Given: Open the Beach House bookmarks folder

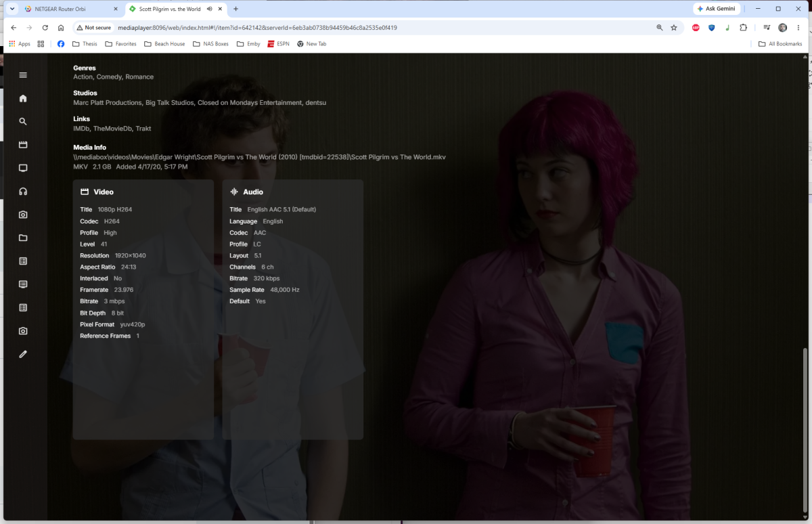Looking at the screenshot, I should click(164, 43).
